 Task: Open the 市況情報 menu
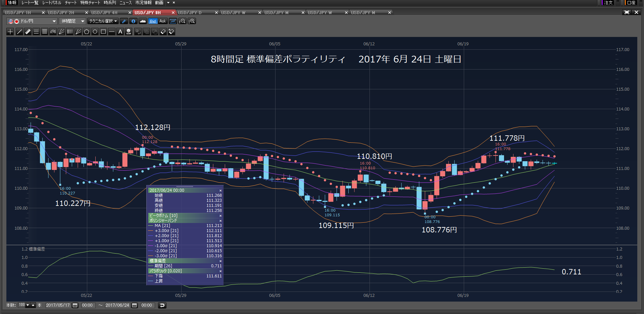coord(143,3)
